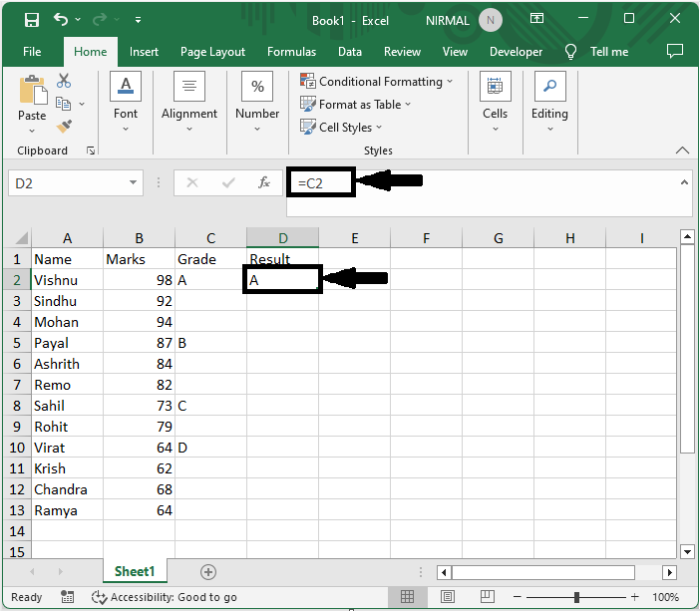Open Accessibility: Good to go checker

coord(165,597)
